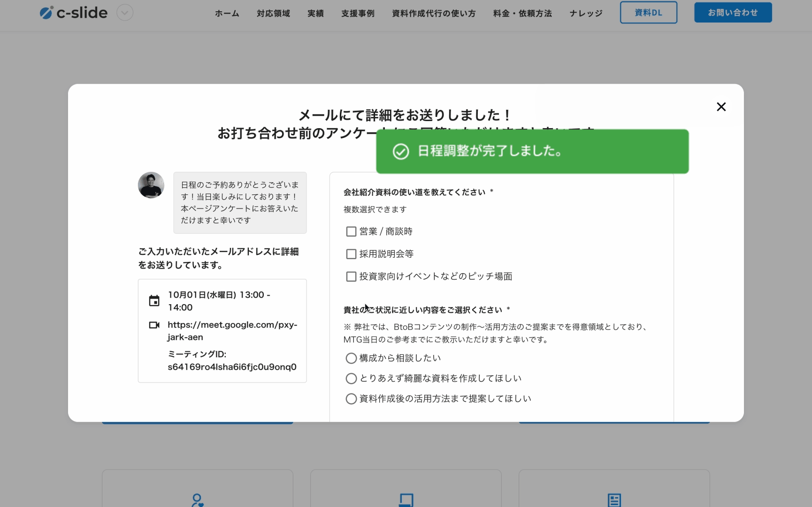The width and height of the screenshot is (812, 507).
Task: Check the 採用説明会等 checkbox
Action: point(351,254)
